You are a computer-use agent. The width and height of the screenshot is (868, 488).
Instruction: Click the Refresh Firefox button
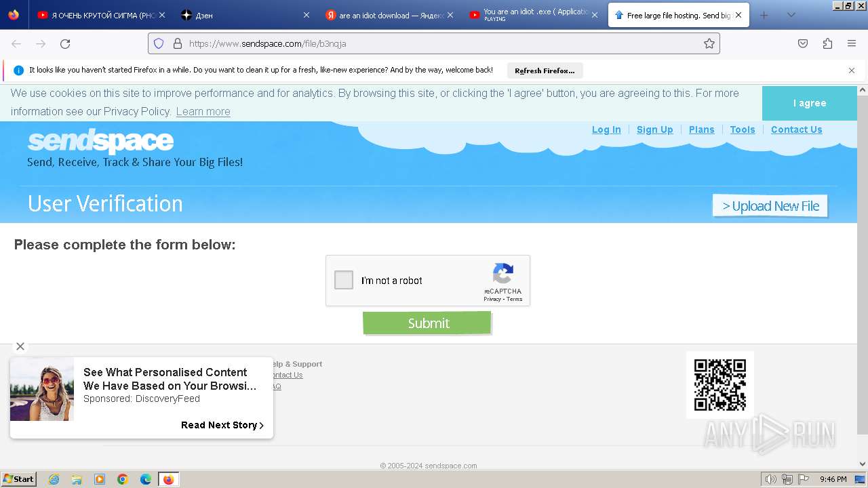coord(545,70)
